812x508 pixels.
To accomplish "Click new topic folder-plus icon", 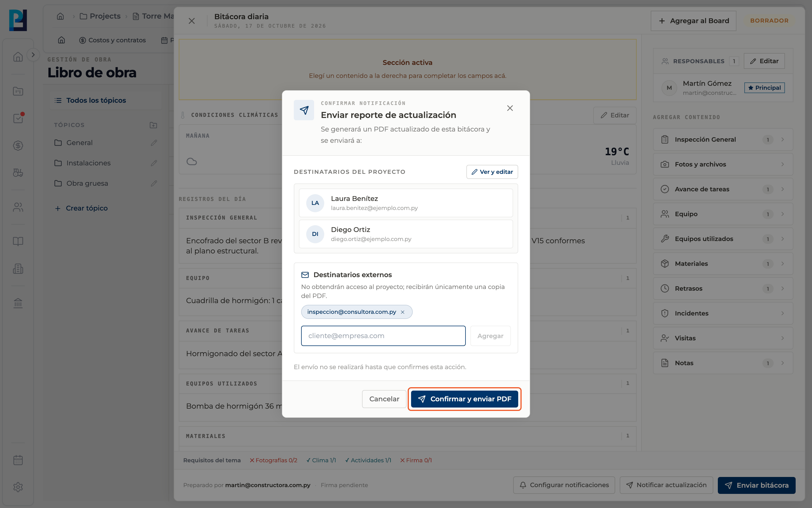I will point(153,125).
